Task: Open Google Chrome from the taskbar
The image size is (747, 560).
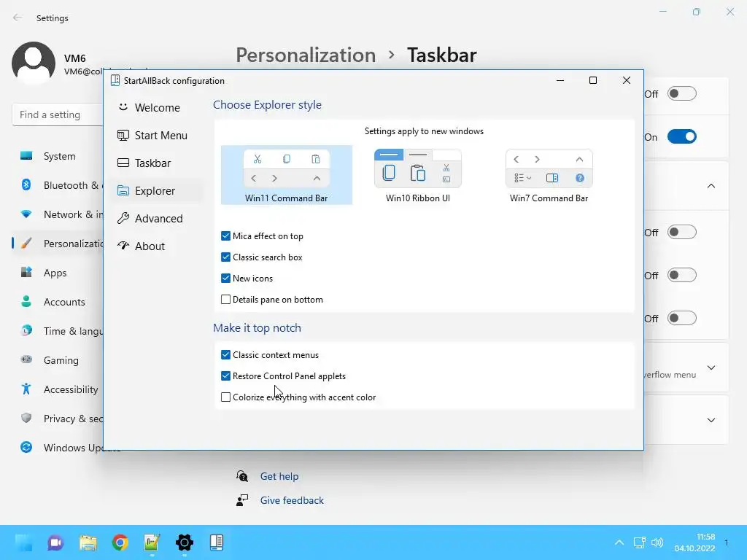Action: pyautogui.click(x=120, y=542)
